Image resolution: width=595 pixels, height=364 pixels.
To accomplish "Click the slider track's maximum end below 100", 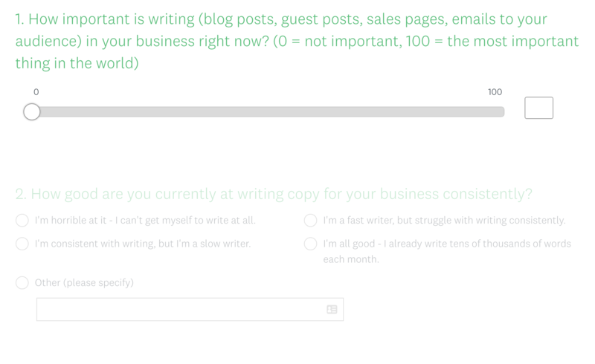I will point(501,112).
